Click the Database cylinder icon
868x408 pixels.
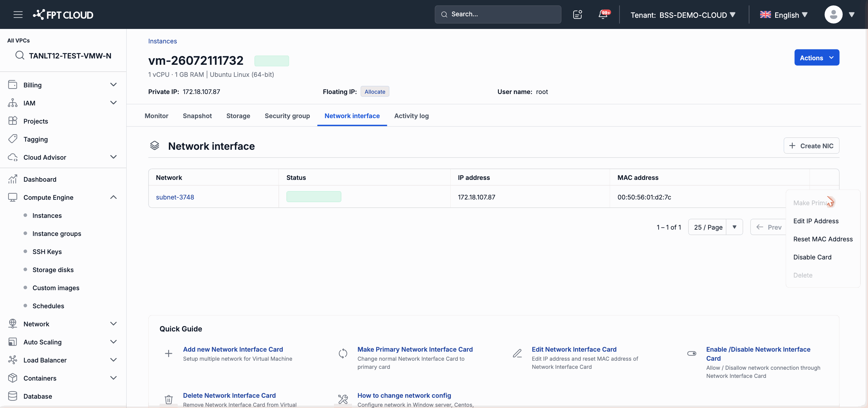pyautogui.click(x=12, y=396)
